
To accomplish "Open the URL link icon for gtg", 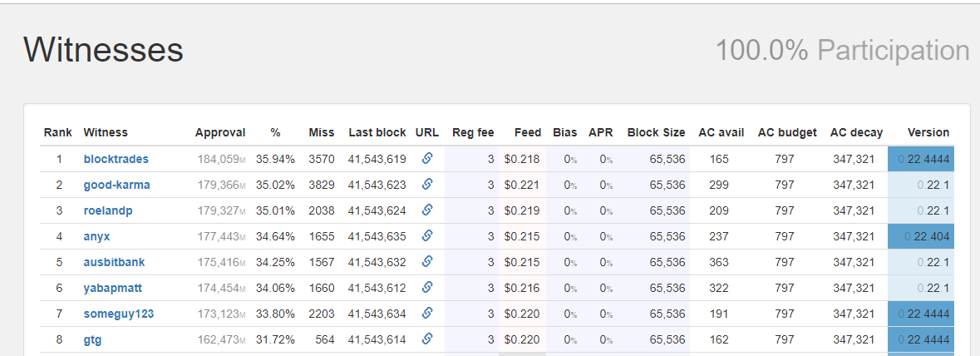I will [x=427, y=339].
